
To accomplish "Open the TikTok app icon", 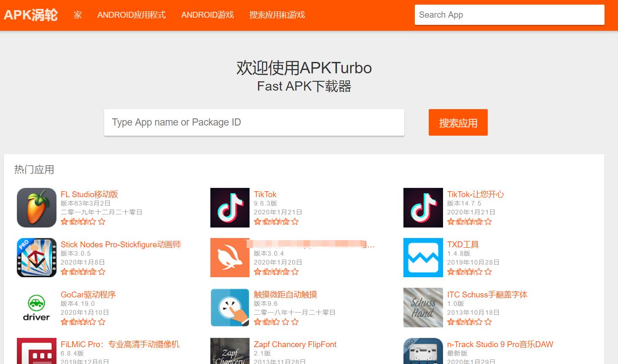I will tap(230, 207).
